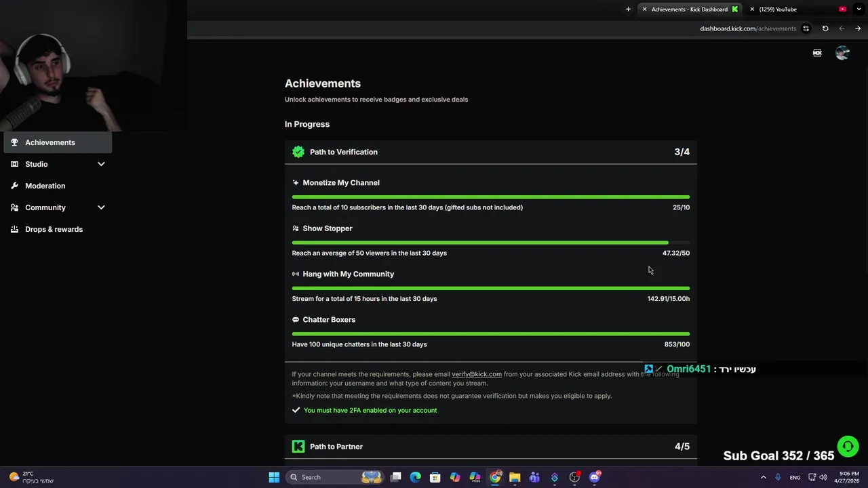868x488 pixels.
Task: Click the stream icon beside the avatar
Action: (817, 53)
